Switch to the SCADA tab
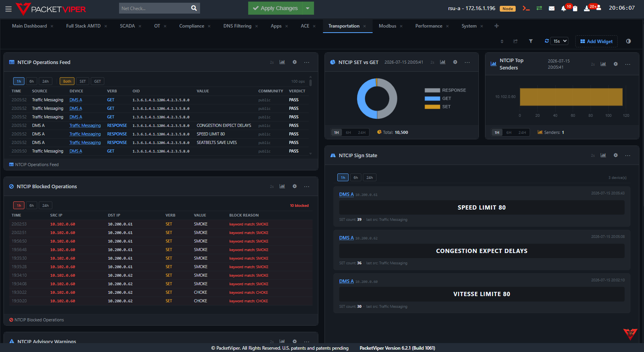644x352 pixels. click(x=127, y=26)
